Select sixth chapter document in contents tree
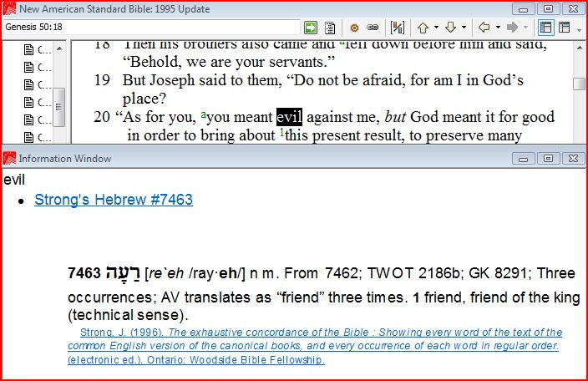This screenshot has height=381, width=588. [x=38, y=137]
